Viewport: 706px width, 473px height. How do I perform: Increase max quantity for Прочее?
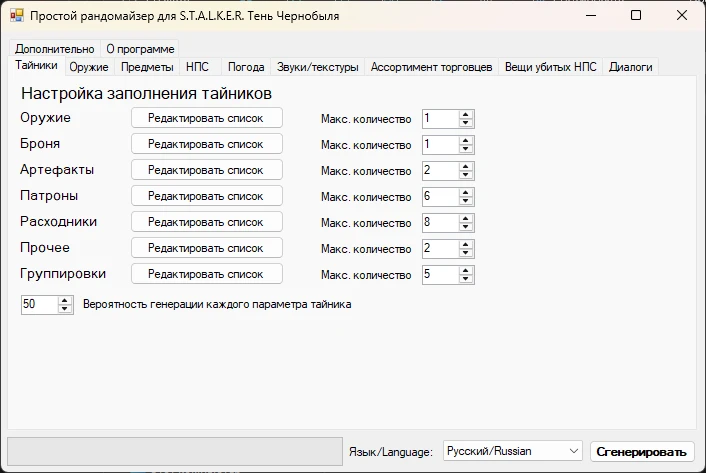pos(466,245)
